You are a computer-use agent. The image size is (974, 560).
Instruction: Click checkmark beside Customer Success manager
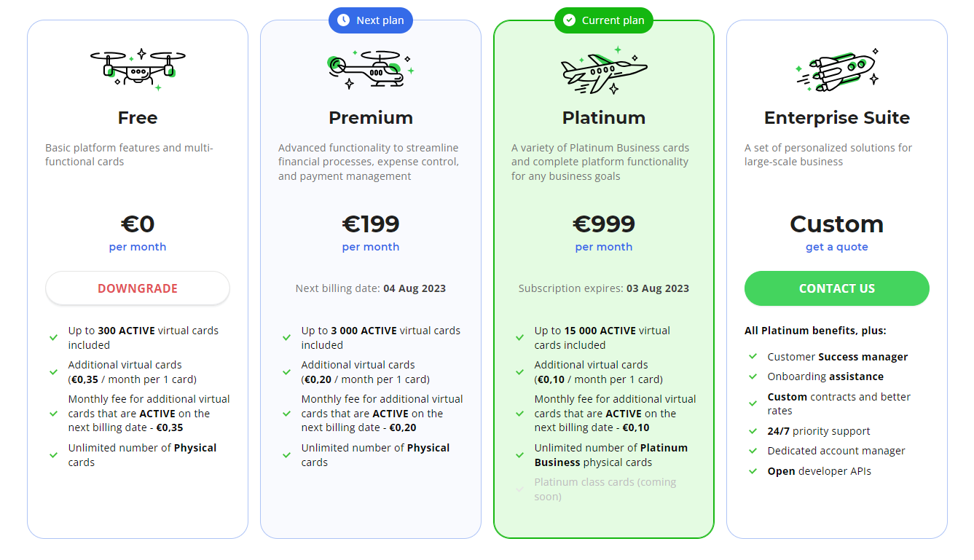(753, 357)
